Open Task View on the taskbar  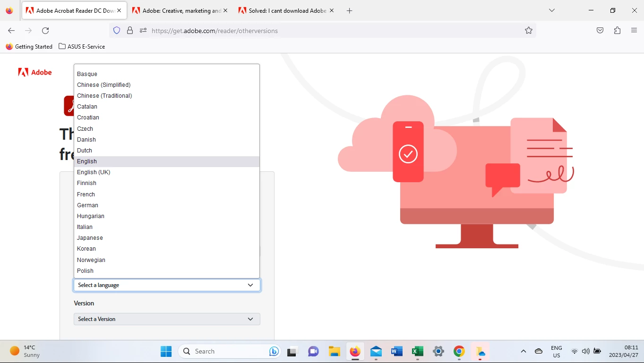pos(292,351)
